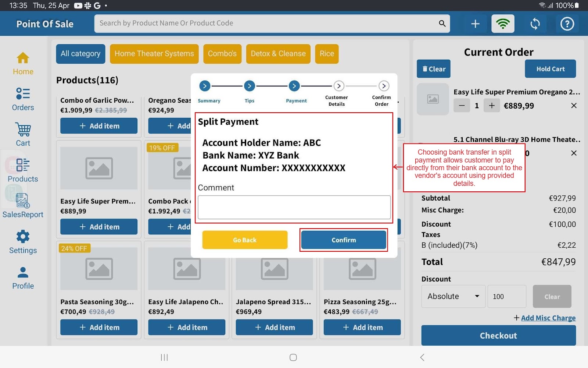The image size is (588, 368).
Task: Select the Home Theater Systems category
Action: tap(154, 54)
